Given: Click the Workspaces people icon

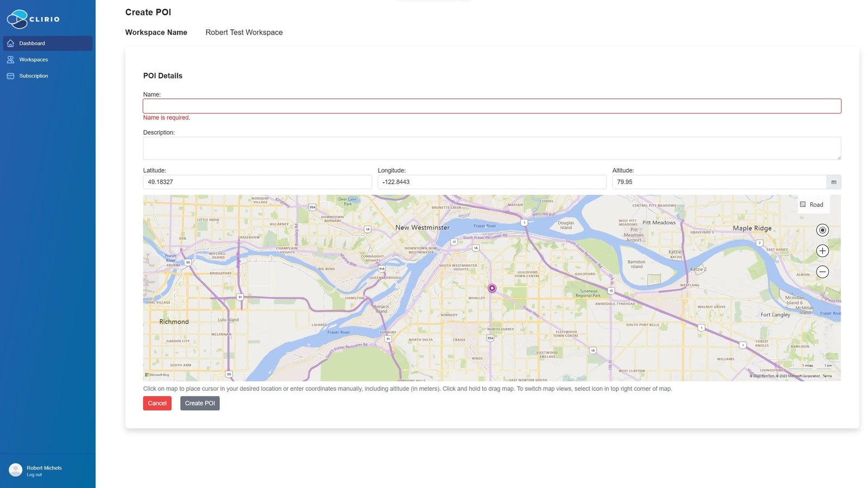Looking at the screenshot, I should click(10, 60).
